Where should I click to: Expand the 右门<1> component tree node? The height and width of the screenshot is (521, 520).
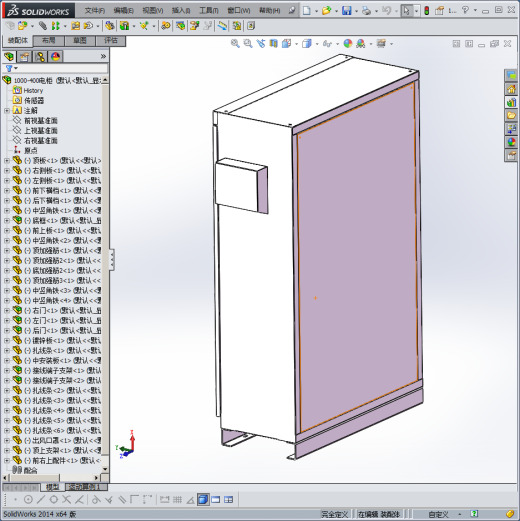7,311
